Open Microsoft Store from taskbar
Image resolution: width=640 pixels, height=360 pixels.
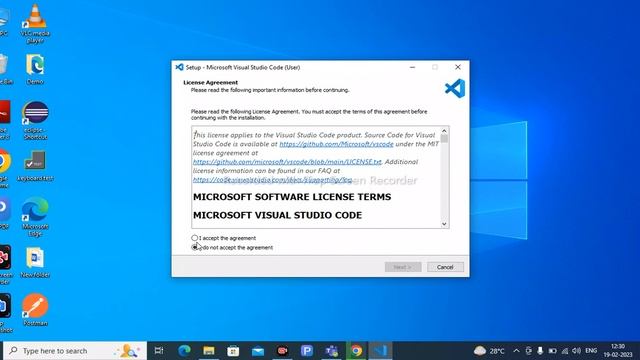point(233,351)
